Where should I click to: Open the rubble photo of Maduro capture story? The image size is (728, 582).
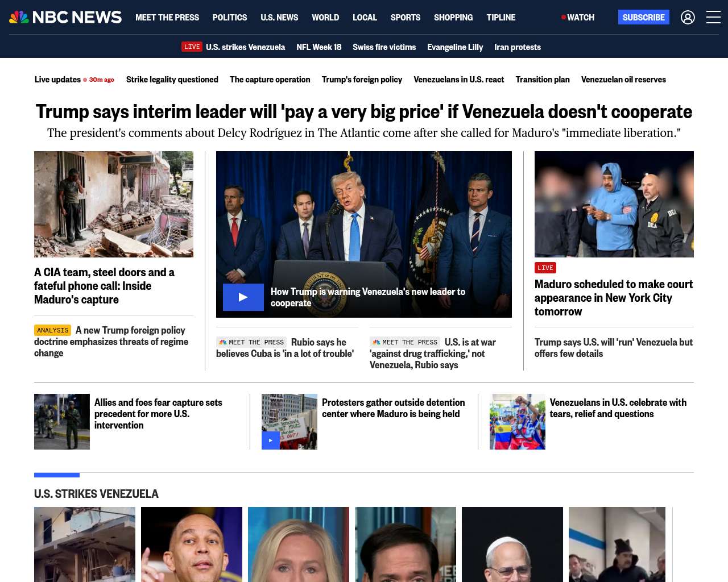point(114,204)
